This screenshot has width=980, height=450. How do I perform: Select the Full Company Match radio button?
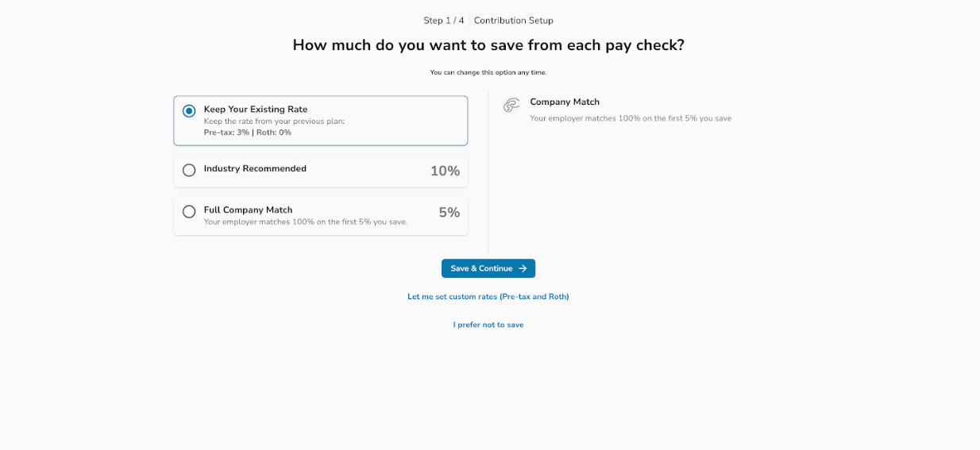pyautogui.click(x=189, y=212)
